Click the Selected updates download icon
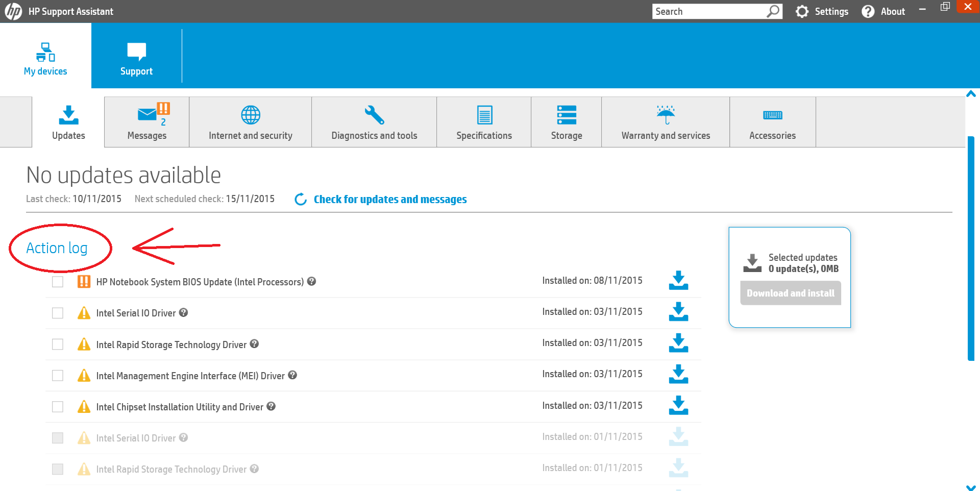 (x=752, y=263)
